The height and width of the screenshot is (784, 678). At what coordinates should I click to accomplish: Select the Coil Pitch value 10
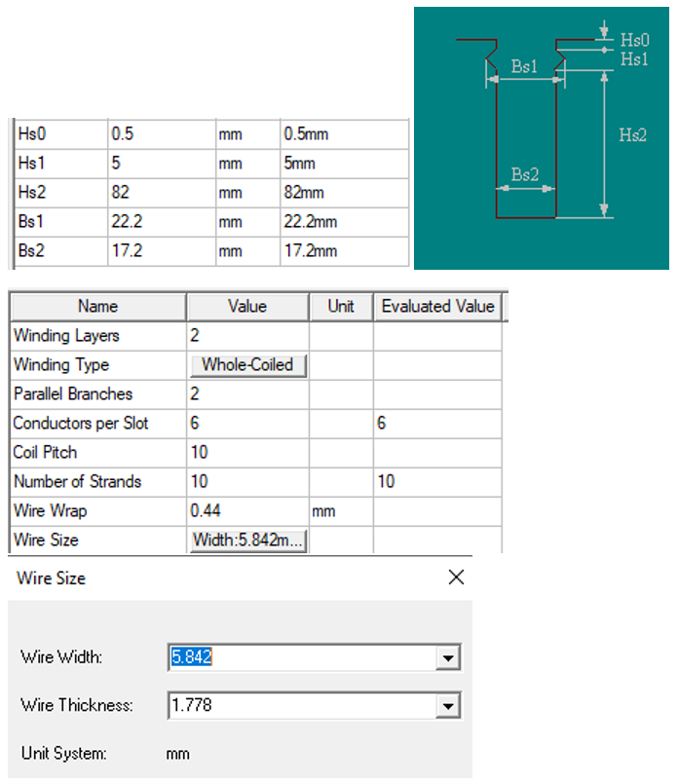pos(248,453)
